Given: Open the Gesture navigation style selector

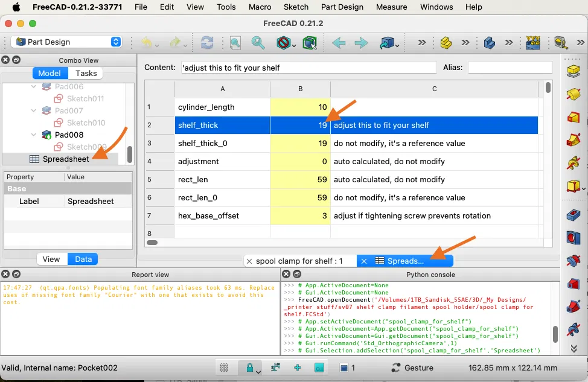Looking at the screenshot, I should [412, 368].
